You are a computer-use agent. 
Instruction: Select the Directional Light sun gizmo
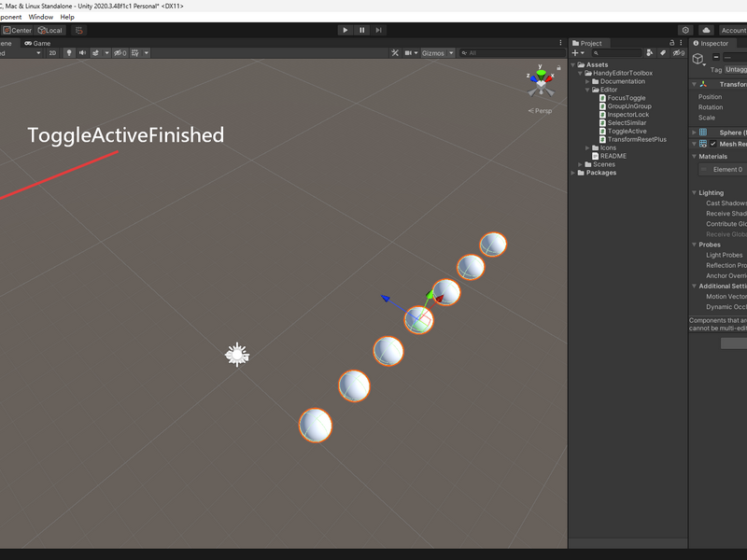(237, 355)
